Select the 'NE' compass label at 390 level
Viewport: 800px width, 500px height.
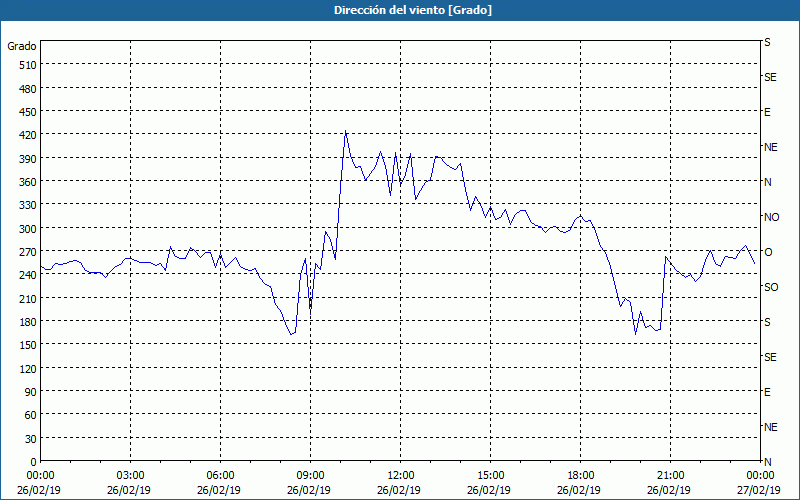click(x=770, y=147)
